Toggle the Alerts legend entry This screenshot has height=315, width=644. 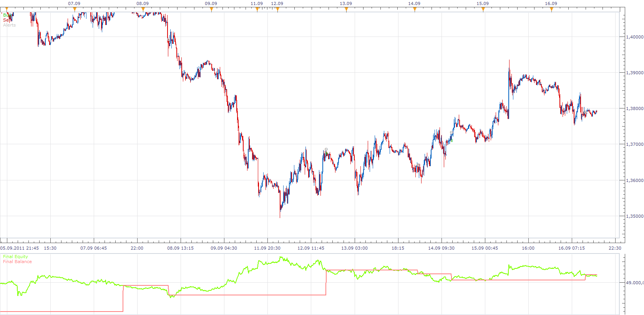pyautogui.click(x=10, y=25)
